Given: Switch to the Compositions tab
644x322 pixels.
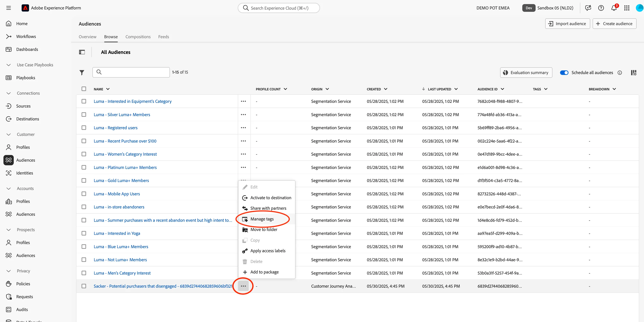Looking at the screenshot, I should click(x=138, y=37).
